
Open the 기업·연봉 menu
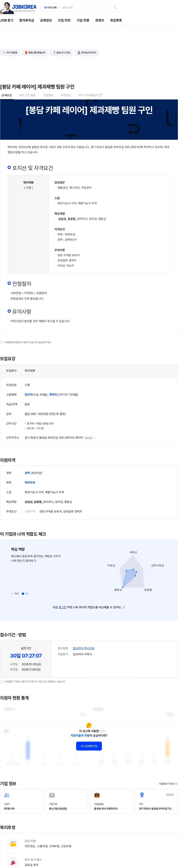point(83,20)
